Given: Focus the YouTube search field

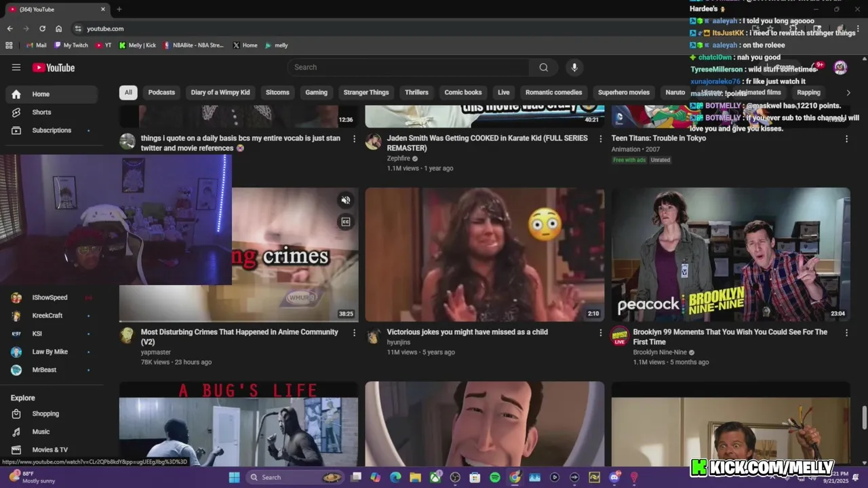Looking at the screenshot, I should click(408, 67).
